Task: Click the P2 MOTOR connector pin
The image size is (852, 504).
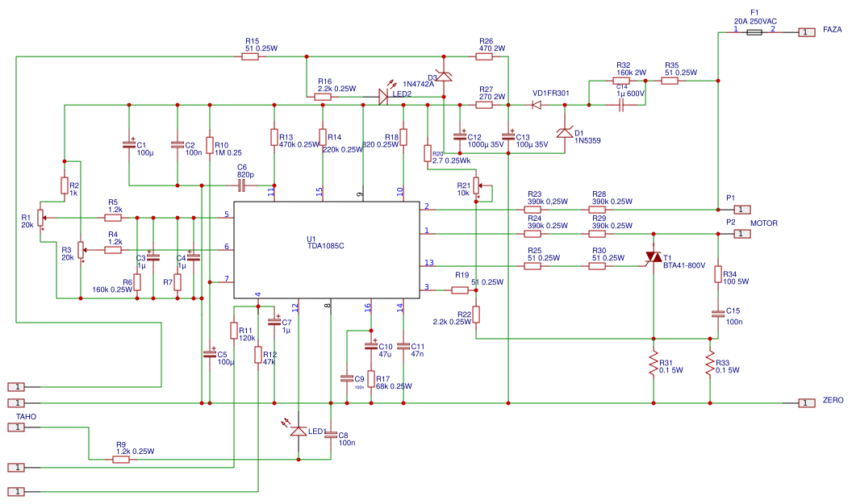Action: click(742, 234)
